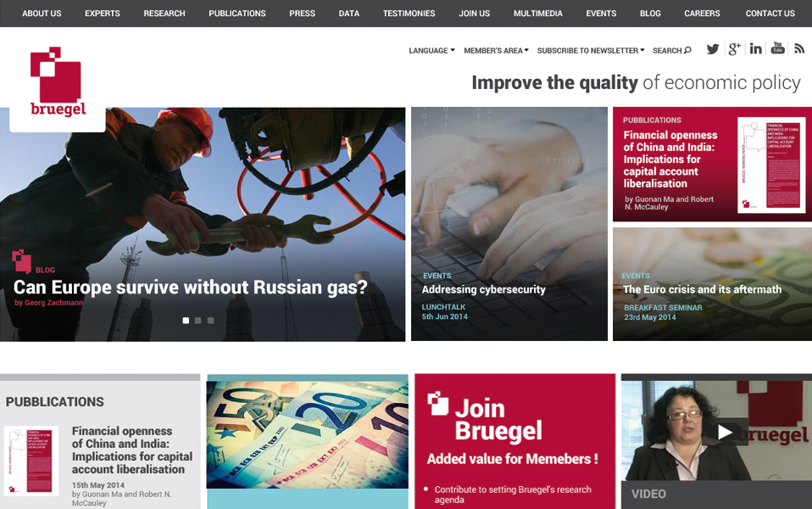The image size is (812, 509).
Task: Open the LinkedIn icon
Action: 755,48
